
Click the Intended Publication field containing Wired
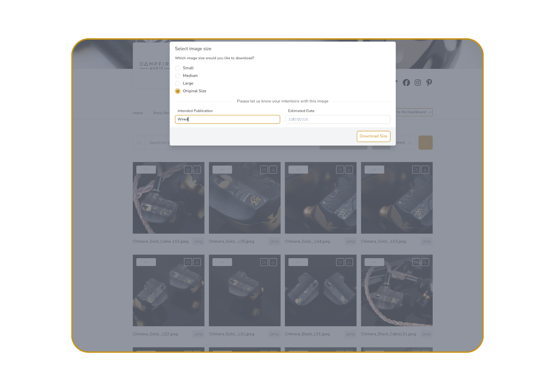[x=227, y=119]
